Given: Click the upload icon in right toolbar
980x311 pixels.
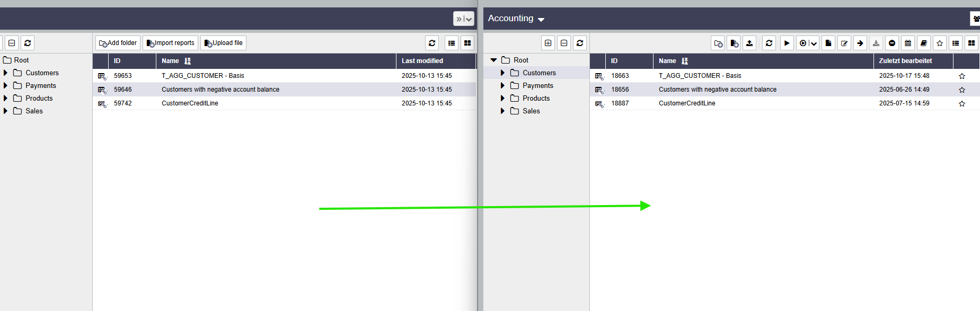Looking at the screenshot, I should pos(749,43).
